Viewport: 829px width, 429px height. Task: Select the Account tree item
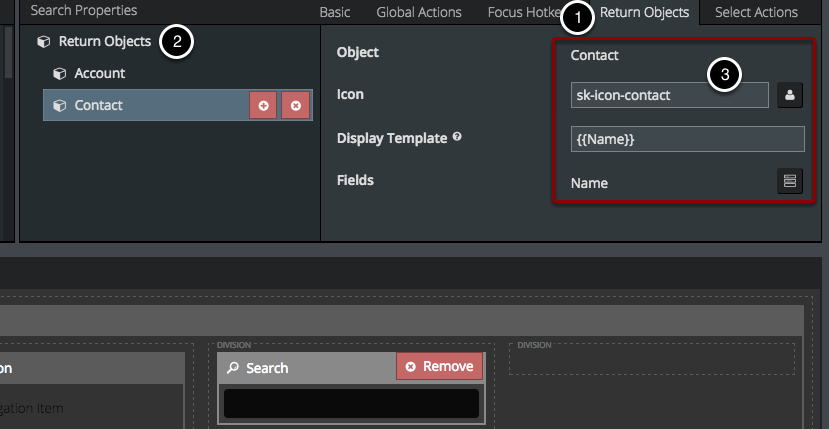coord(99,73)
